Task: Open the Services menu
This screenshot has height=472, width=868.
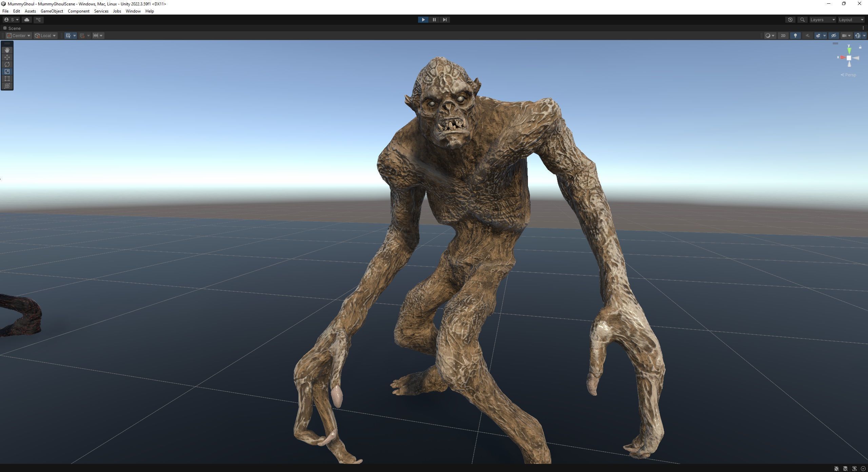Action: (101, 11)
